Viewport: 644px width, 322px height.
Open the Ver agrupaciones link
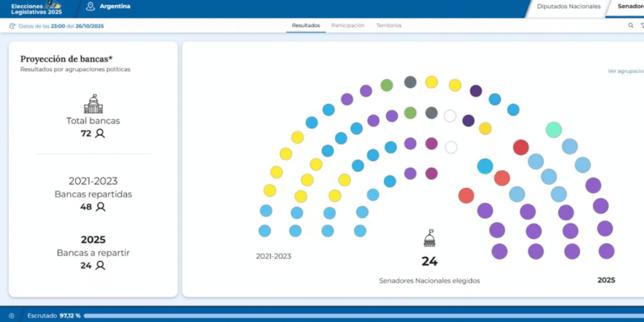[625, 71]
